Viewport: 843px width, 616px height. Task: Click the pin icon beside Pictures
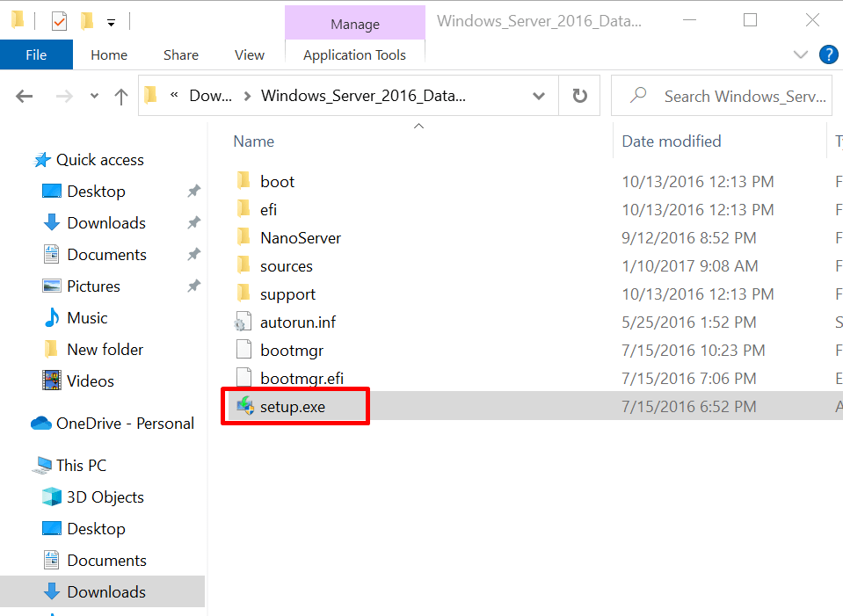coord(193,286)
